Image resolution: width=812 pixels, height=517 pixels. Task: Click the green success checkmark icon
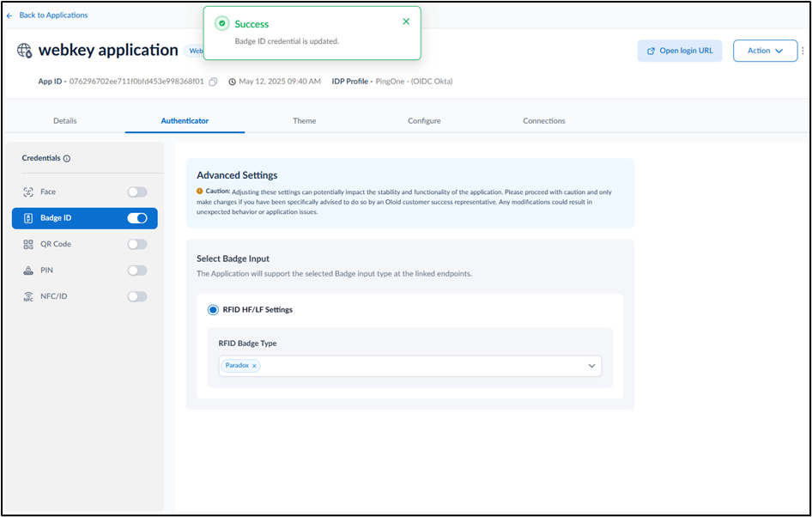[x=222, y=23]
